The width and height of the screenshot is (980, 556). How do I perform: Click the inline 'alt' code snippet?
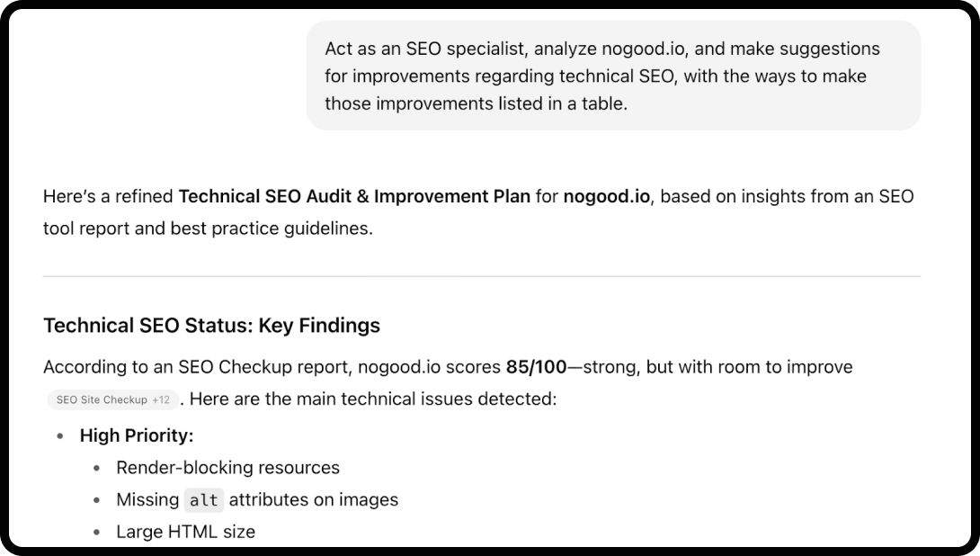tap(204, 500)
